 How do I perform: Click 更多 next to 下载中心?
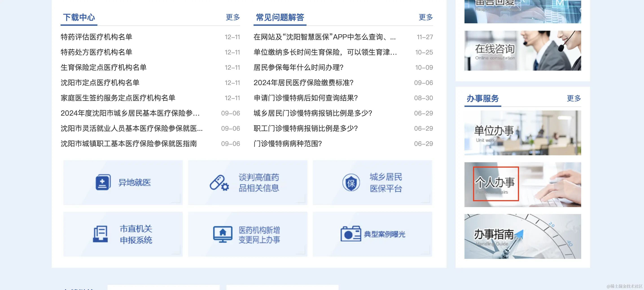(x=233, y=17)
